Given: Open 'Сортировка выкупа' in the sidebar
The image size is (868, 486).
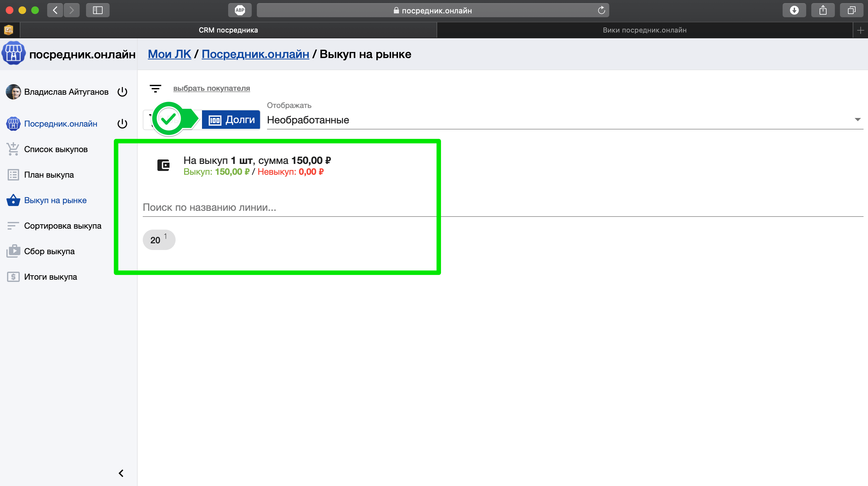Looking at the screenshot, I should pyautogui.click(x=62, y=226).
